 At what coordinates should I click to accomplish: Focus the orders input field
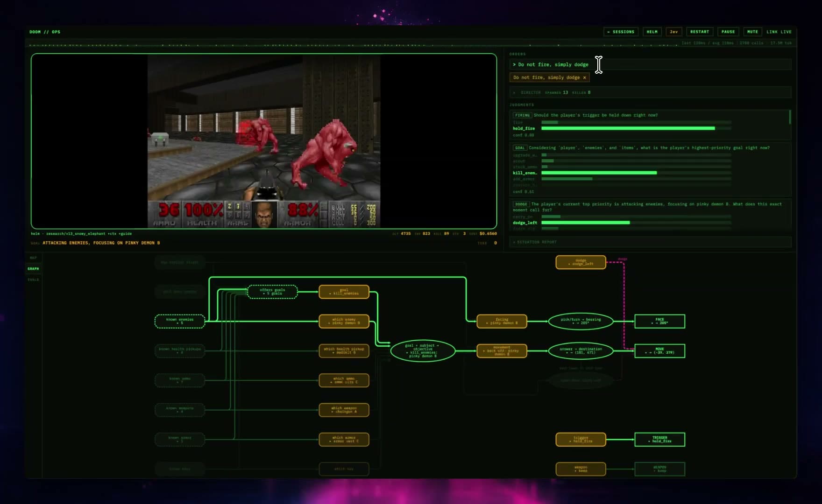coord(650,64)
